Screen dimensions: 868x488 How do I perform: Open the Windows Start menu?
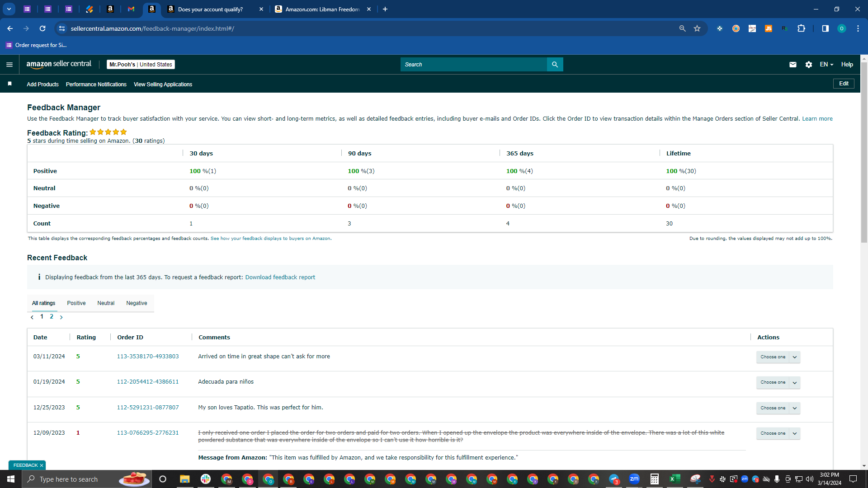(11, 479)
